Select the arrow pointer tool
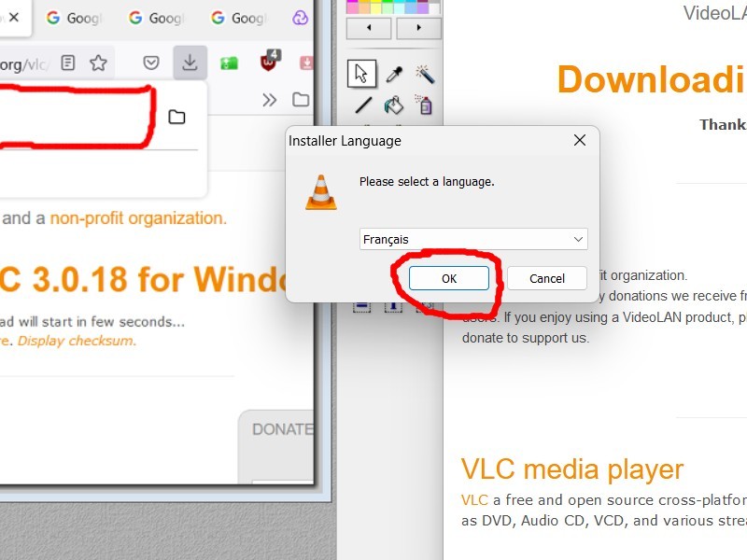The width and height of the screenshot is (747, 560). (361, 73)
